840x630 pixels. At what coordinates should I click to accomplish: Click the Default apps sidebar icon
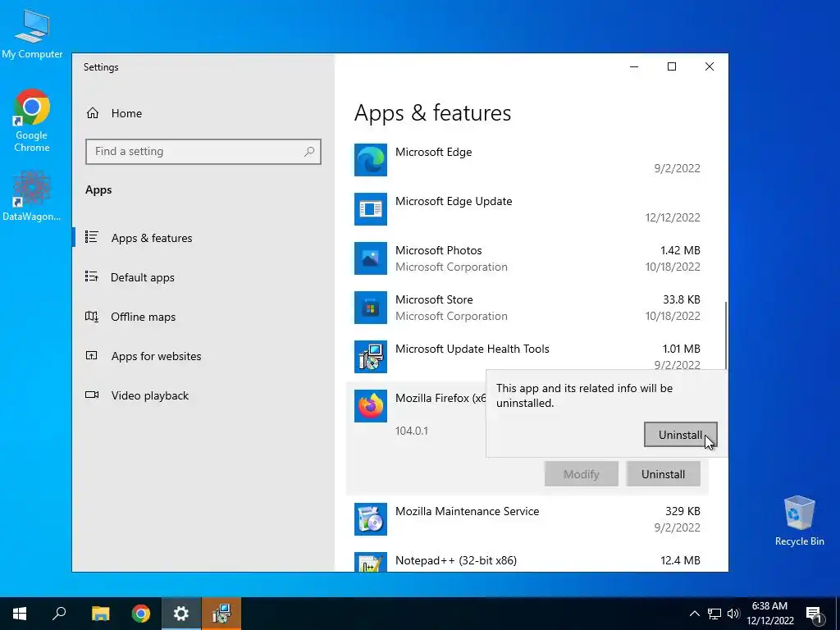tap(92, 276)
